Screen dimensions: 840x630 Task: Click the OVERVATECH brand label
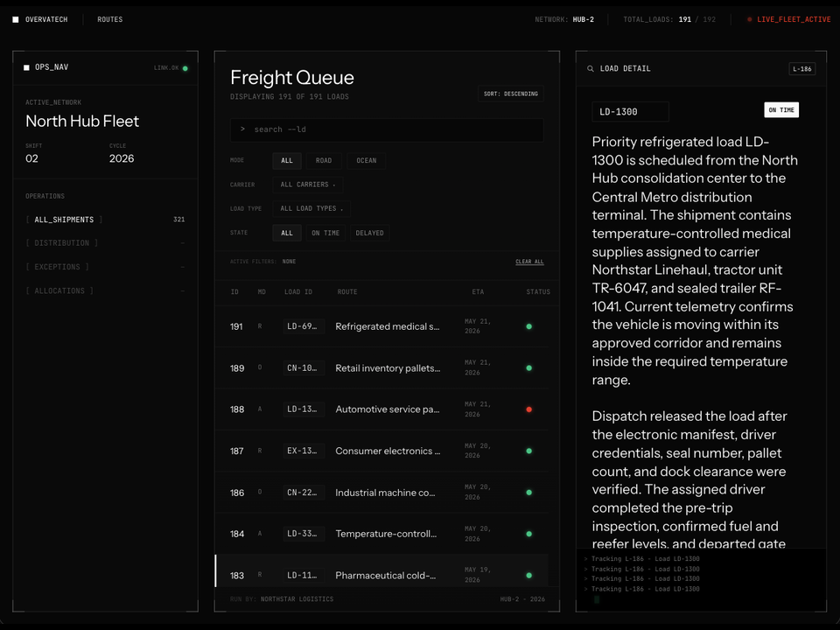coord(46,19)
